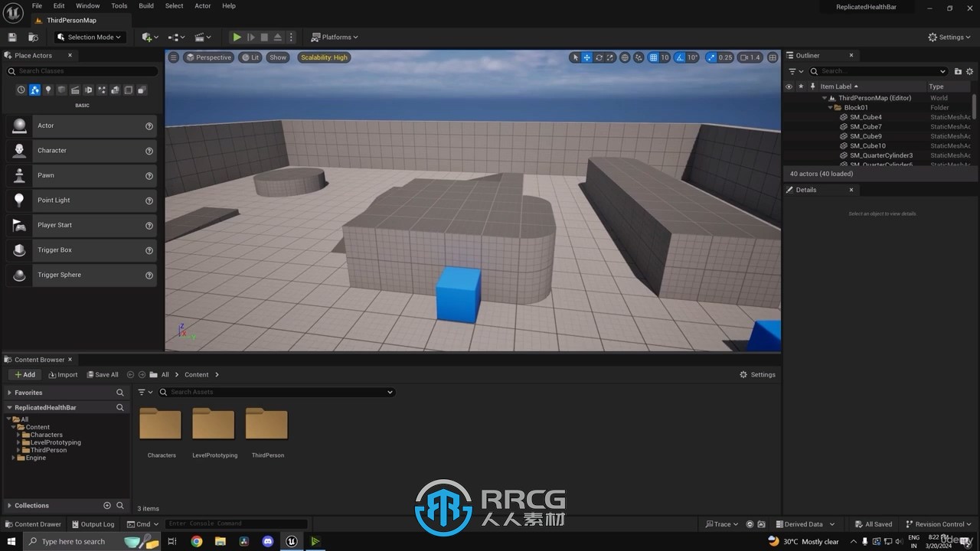Screen dimensions: 980x551
Task: Activate the Translate move tool in viewport
Action: (x=587, y=57)
